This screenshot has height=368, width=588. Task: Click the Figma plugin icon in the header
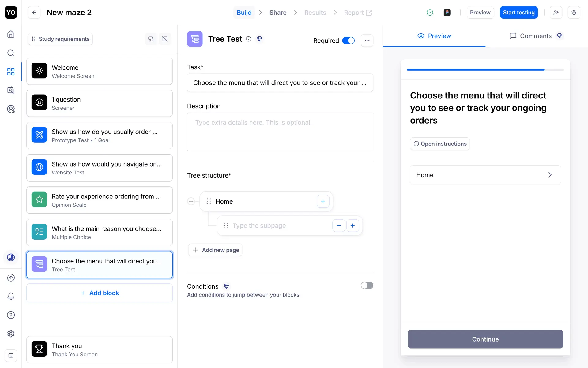click(447, 13)
